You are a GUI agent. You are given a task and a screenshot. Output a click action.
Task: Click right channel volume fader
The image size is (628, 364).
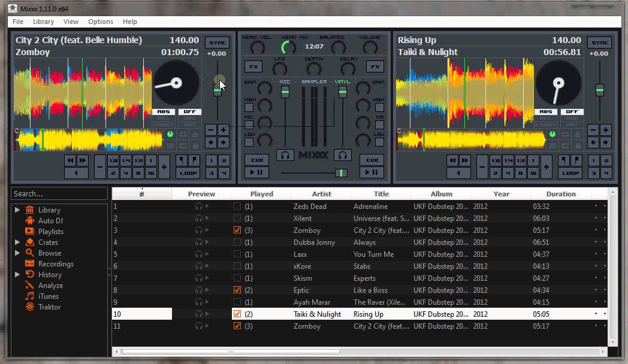[x=343, y=92]
